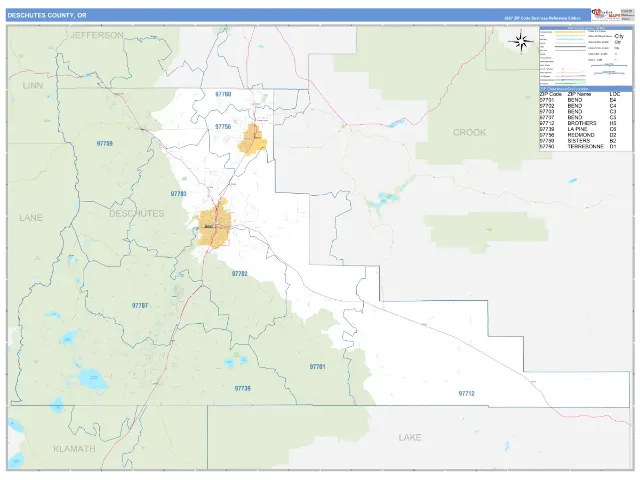This screenshot has width=640, height=480.
Task: Click the LINN county label
Action: (33, 86)
